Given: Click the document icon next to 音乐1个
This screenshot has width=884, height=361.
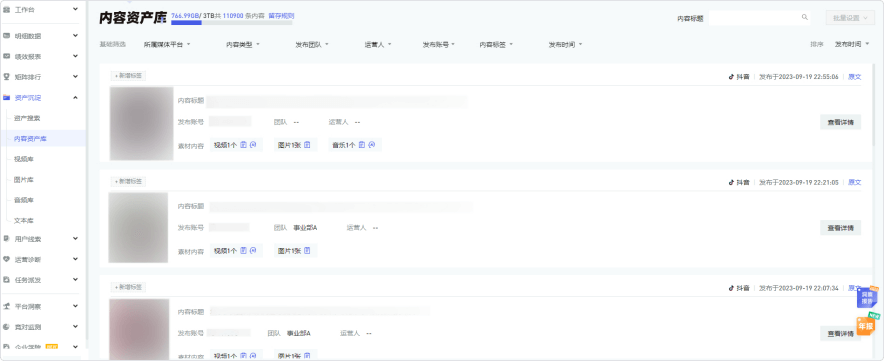Looking at the screenshot, I should [362, 145].
